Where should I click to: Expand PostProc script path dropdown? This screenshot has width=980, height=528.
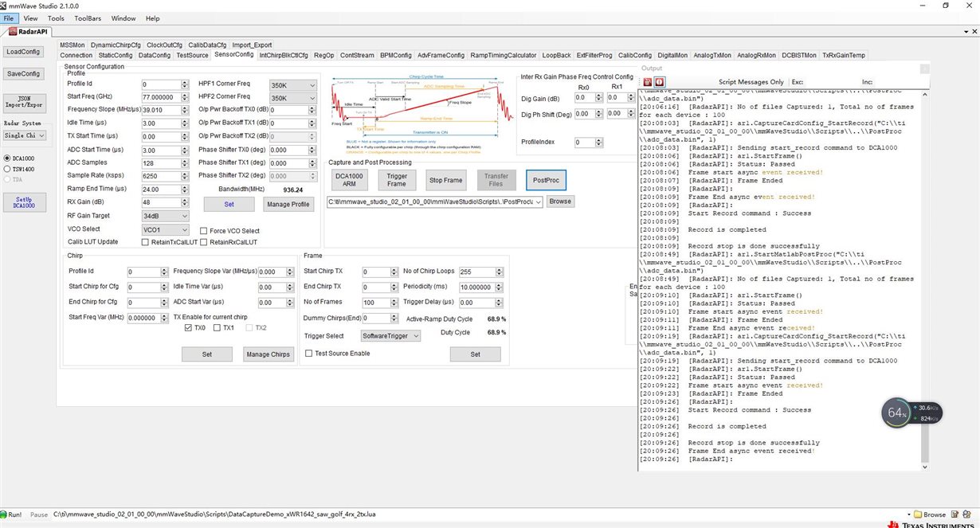coord(538,202)
